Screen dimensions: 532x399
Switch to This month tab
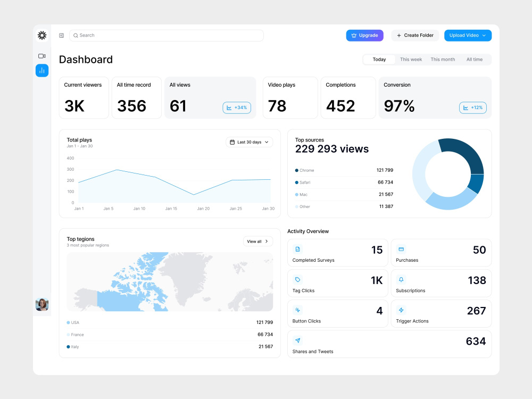pyautogui.click(x=443, y=60)
